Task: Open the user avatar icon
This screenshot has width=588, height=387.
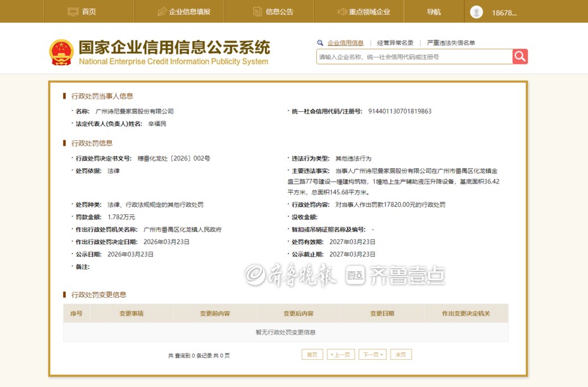Action: point(476,12)
